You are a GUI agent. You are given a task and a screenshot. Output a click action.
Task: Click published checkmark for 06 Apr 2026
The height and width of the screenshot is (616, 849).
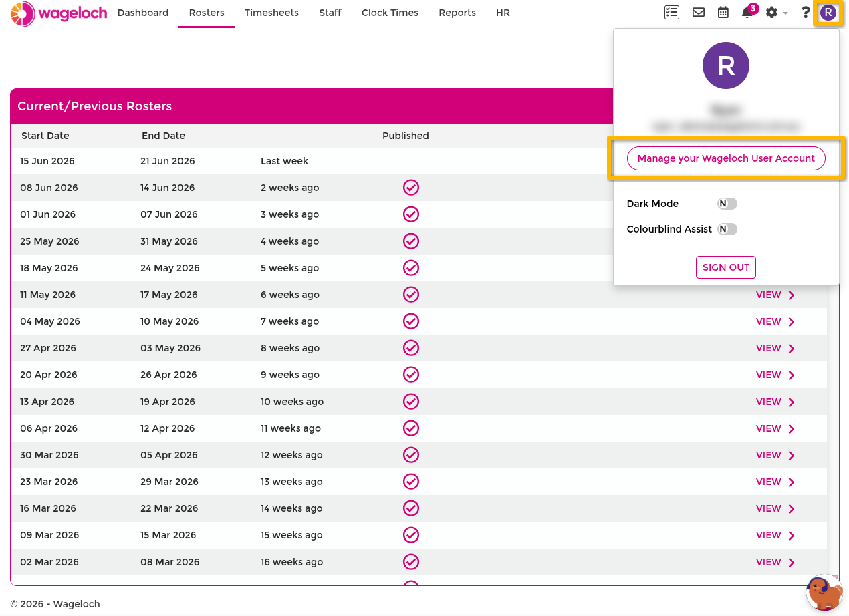point(411,428)
